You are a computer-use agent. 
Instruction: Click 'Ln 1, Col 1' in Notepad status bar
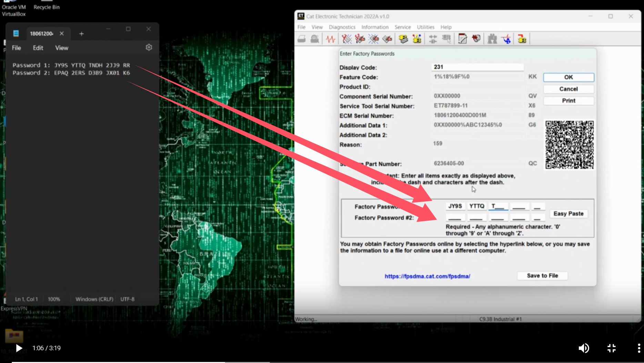click(27, 299)
